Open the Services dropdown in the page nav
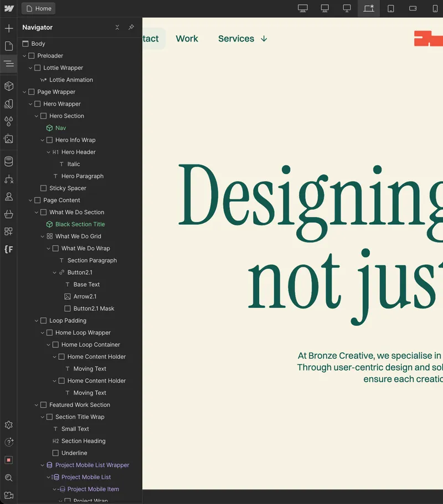Viewport: 443px width, 504px height. point(242,39)
